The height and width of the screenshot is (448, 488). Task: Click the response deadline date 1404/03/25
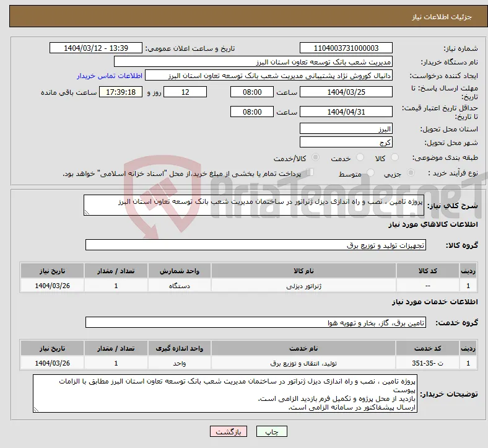(346, 92)
